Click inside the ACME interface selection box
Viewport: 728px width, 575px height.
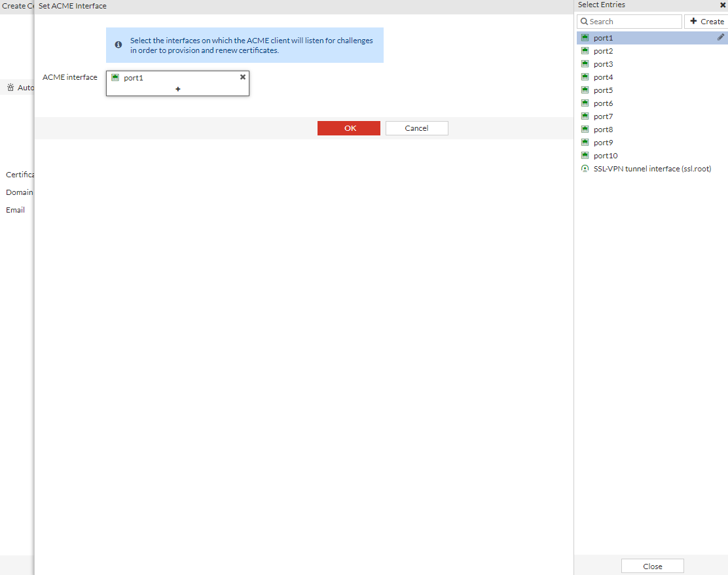coord(178,84)
